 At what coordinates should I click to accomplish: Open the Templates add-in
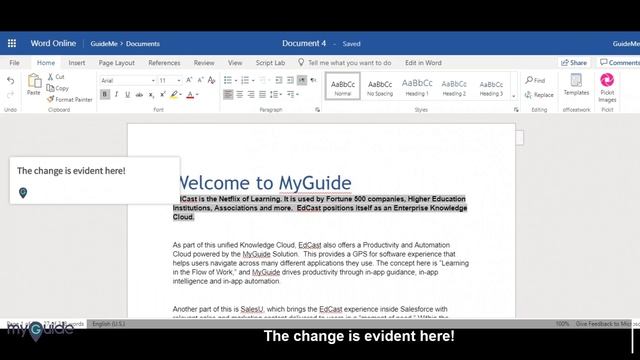576,85
